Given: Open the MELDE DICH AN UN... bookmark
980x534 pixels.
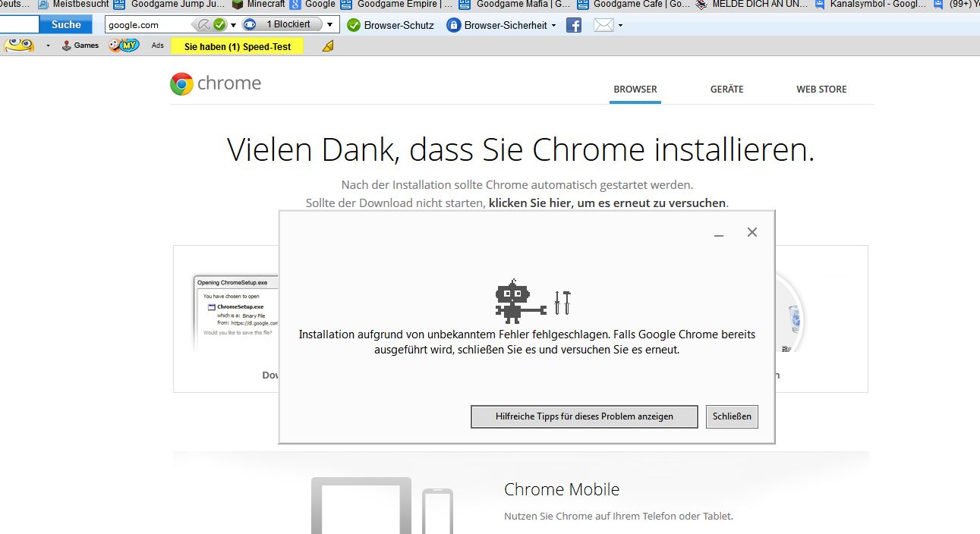Looking at the screenshot, I should click(x=752, y=4).
